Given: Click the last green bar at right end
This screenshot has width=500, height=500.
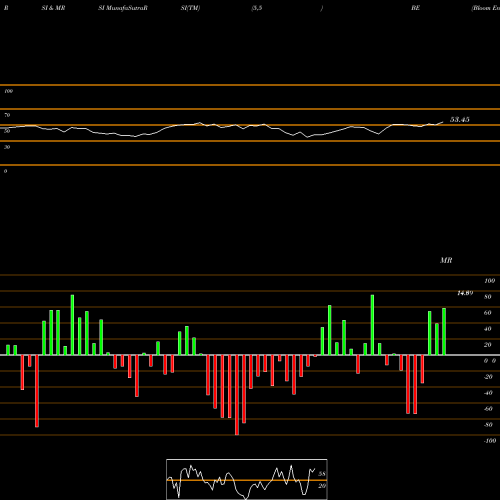Looking at the screenshot, I should click(444, 332).
